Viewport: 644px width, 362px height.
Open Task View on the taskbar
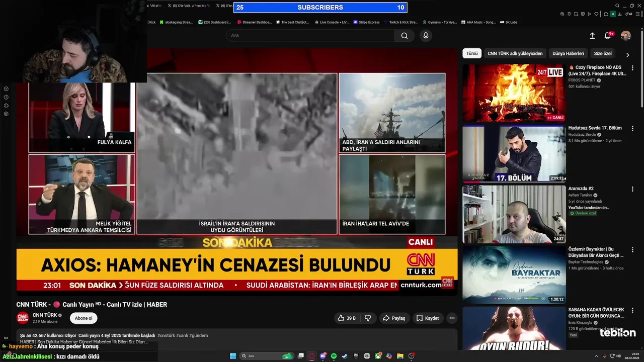point(301,356)
